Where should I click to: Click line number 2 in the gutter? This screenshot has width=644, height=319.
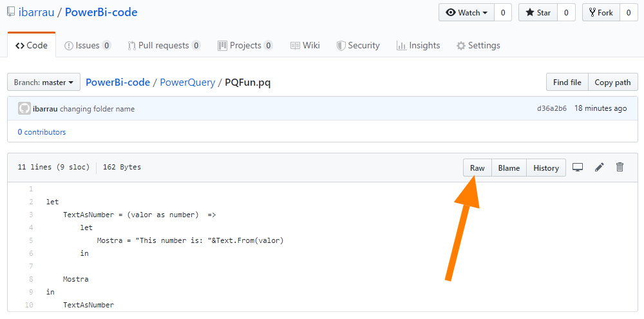[31, 202]
